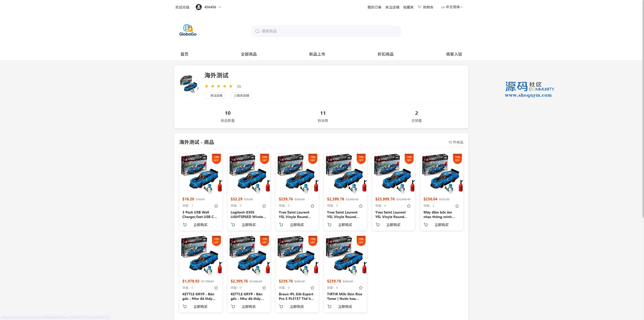Click the 关注店铺 follow store button
Screen dimensions: 644x320
coord(215,96)
